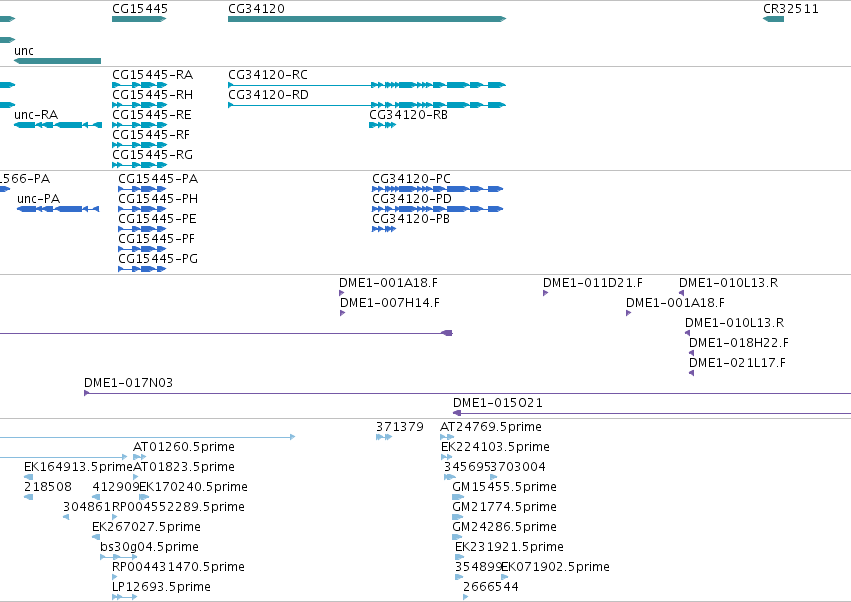Select EST AT01260.5prime
Viewport: 851px width, 602px height.
click(139, 458)
